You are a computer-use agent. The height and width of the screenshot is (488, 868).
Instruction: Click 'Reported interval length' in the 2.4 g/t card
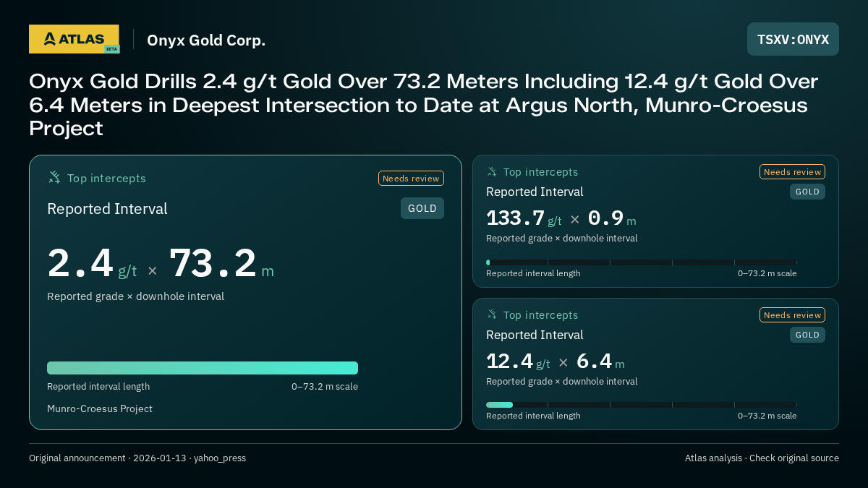click(98, 387)
